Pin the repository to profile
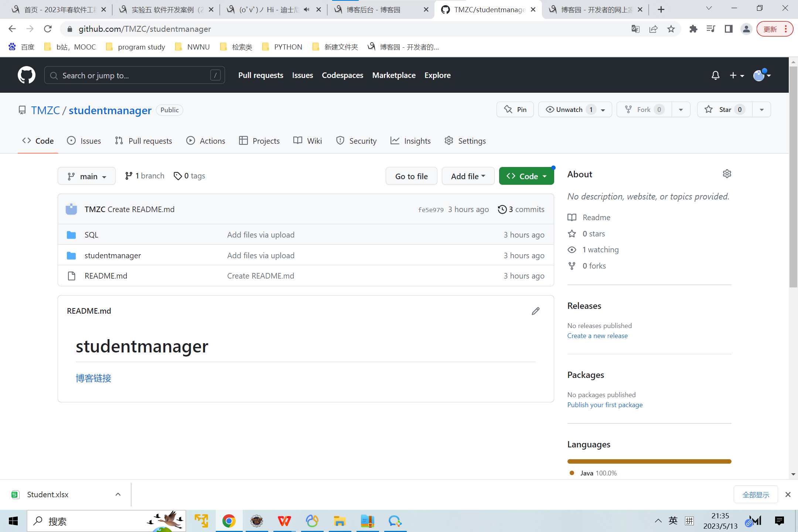The height and width of the screenshot is (532, 798). tap(515, 110)
